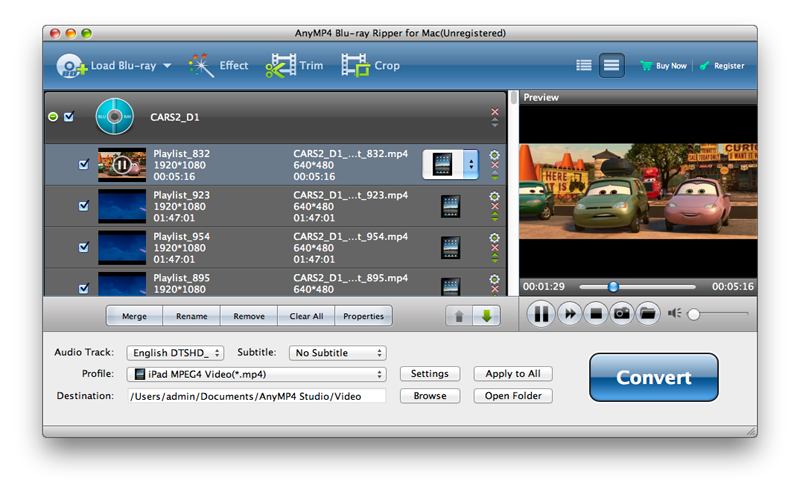The height and width of the screenshot is (494, 800).
Task: Open the Profile format dropdown
Action: [257, 374]
